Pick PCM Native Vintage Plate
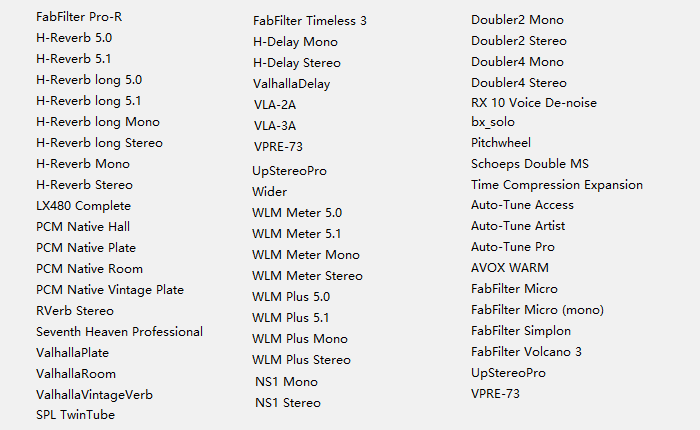Image resolution: width=700 pixels, height=430 pixels. click(110, 290)
